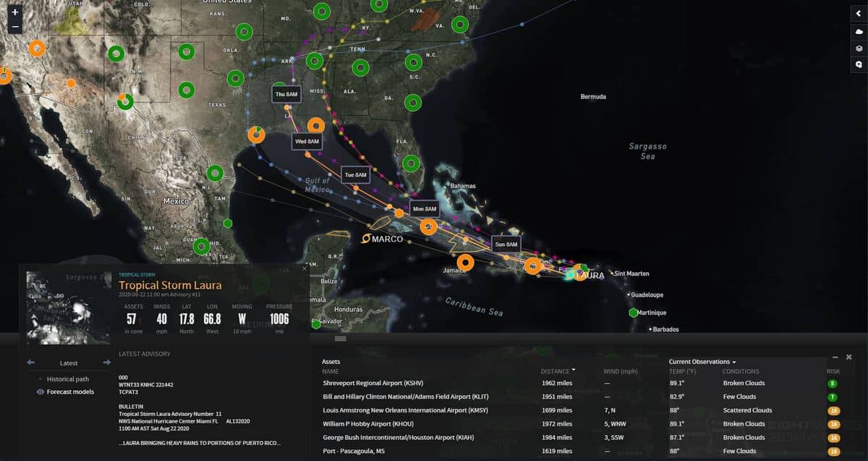Select the Mon 8AM forecast marker
Screen dimensions: 868x461
click(x=425, y=208)
